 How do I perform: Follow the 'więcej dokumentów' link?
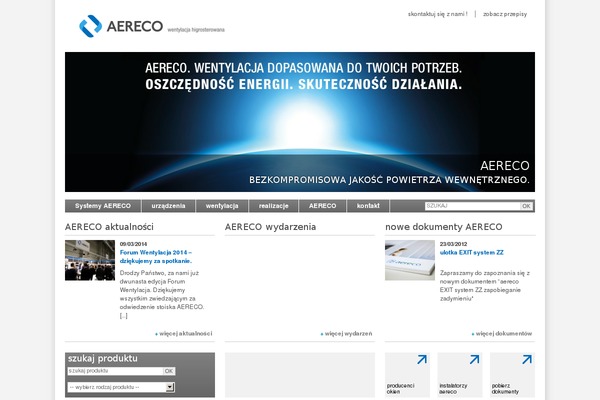502,333
